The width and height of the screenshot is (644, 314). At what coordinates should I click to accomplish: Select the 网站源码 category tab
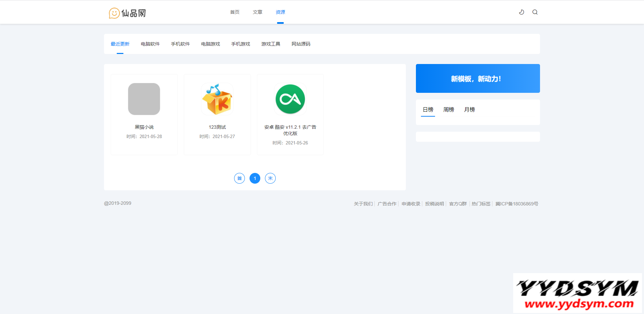[x=301, y=44]
